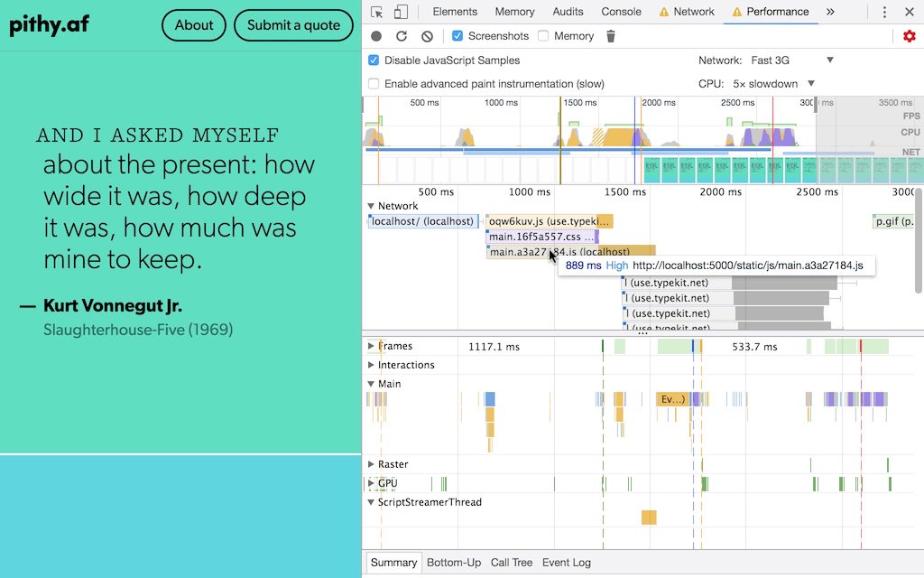Switch to the Elements tab
The image size is (924, 578).
click(x=455, y=12)
